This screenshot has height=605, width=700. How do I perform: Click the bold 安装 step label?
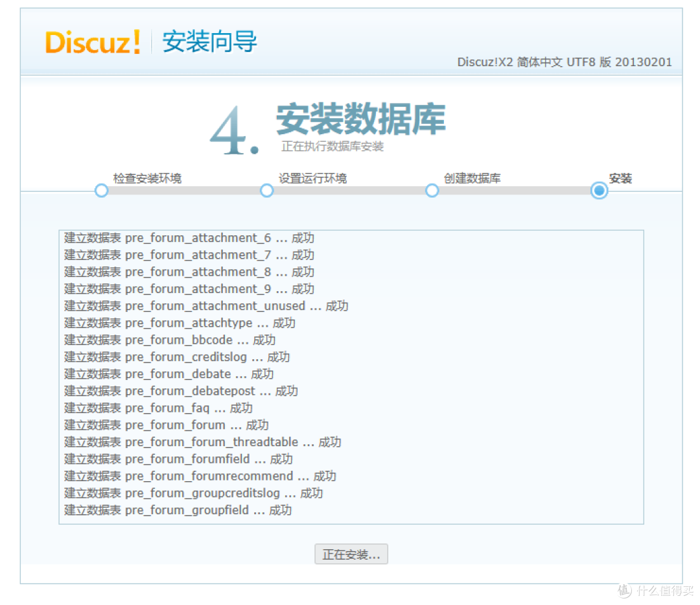(620, 178)
